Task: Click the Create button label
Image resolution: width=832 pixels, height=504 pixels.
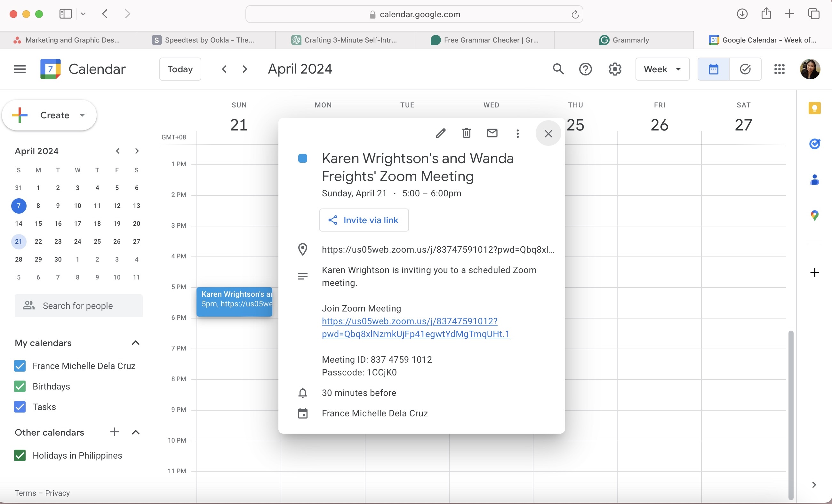Action: pyautogui.click(x=55, y=115)
